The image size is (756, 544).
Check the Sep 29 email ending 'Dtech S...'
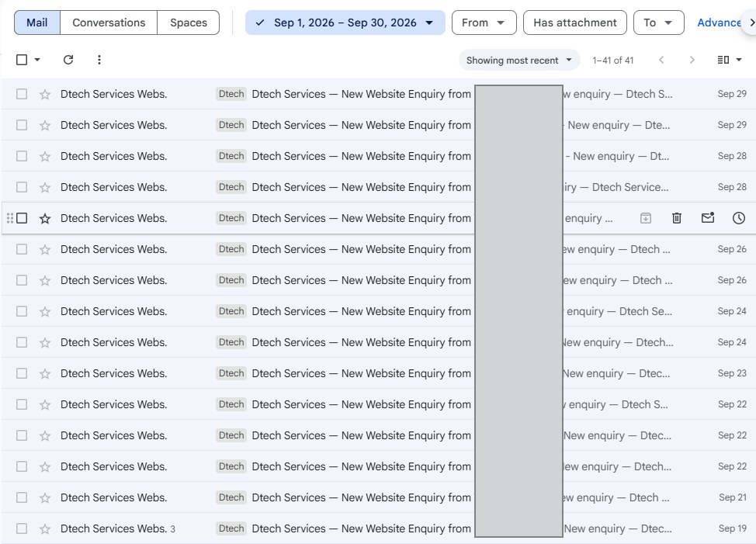[22, 94]
